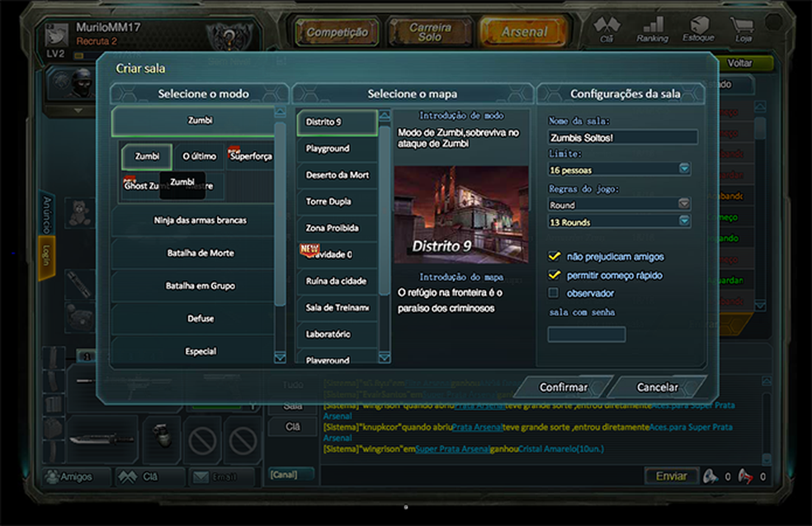Open the Ranking icon
This screenshot has height=526, width=812.
tap(653, 30)
